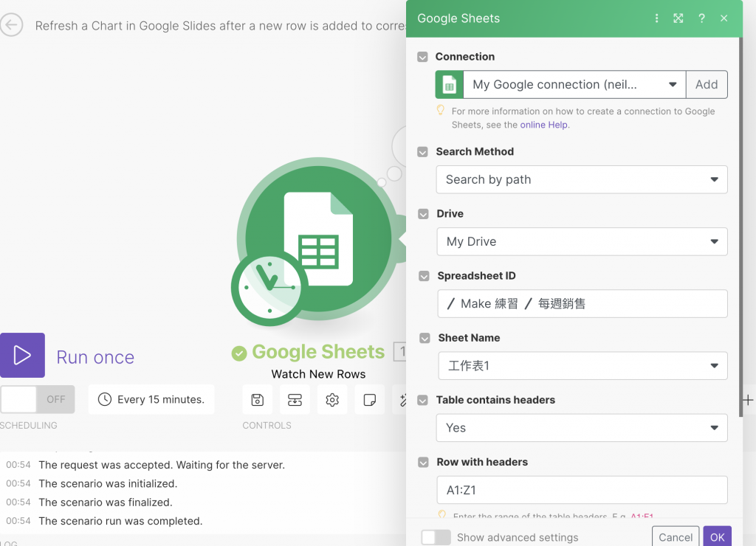The width and height of the screenshot is (756, 546).
Task: Click the Run once label
Action: [x=95, y=357]
